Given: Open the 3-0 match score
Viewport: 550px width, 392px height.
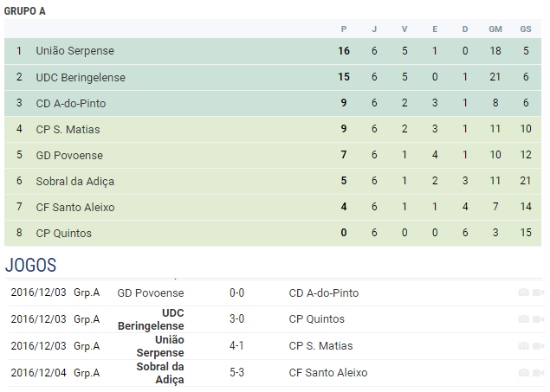Looking at the screenshot, I should coord(236,319).
